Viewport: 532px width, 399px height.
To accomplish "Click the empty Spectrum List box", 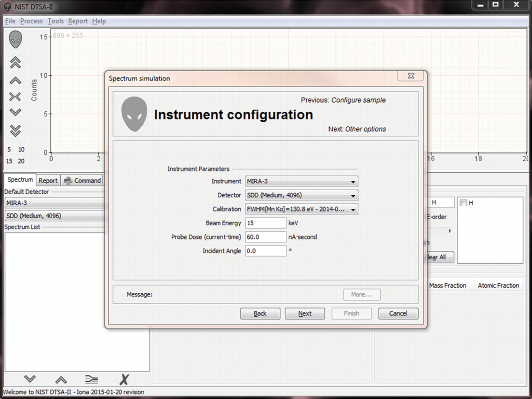I will click(77, 302).
